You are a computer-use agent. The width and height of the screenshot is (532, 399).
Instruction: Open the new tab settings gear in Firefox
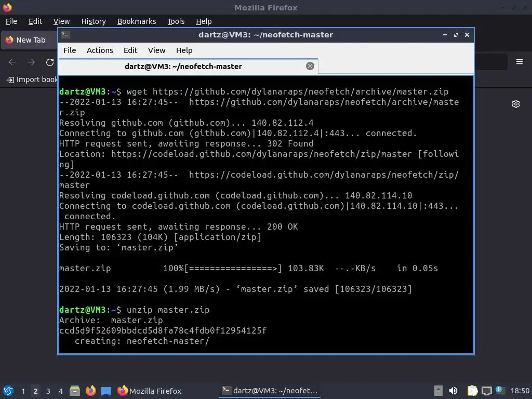coord(516,104)
